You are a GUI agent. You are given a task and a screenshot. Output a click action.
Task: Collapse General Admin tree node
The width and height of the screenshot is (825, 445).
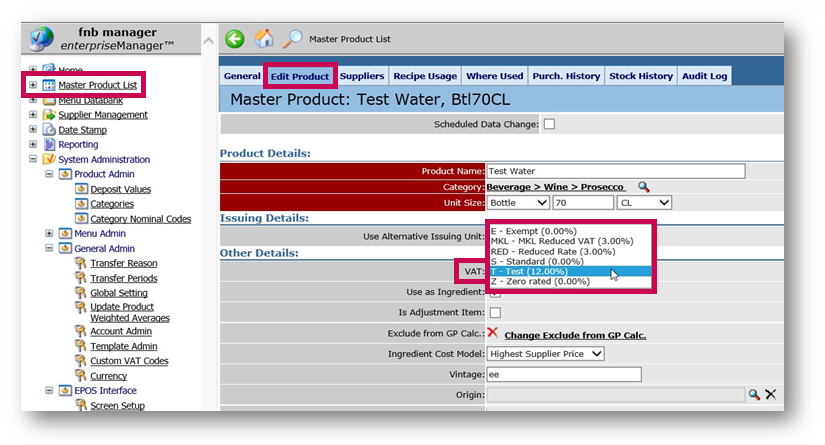[x=49, y=248]
